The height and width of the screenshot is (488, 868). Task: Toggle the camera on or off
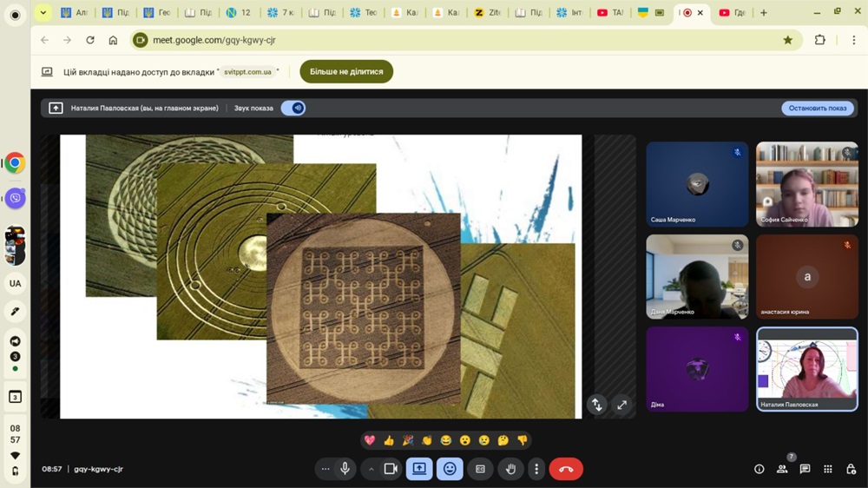(391, 469)
